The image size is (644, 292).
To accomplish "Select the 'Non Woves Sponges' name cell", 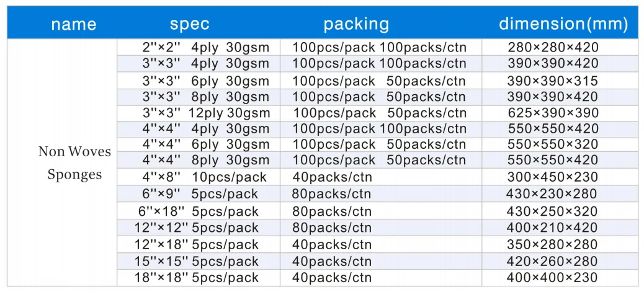I will pyautogui.click(x=74, y=163).
